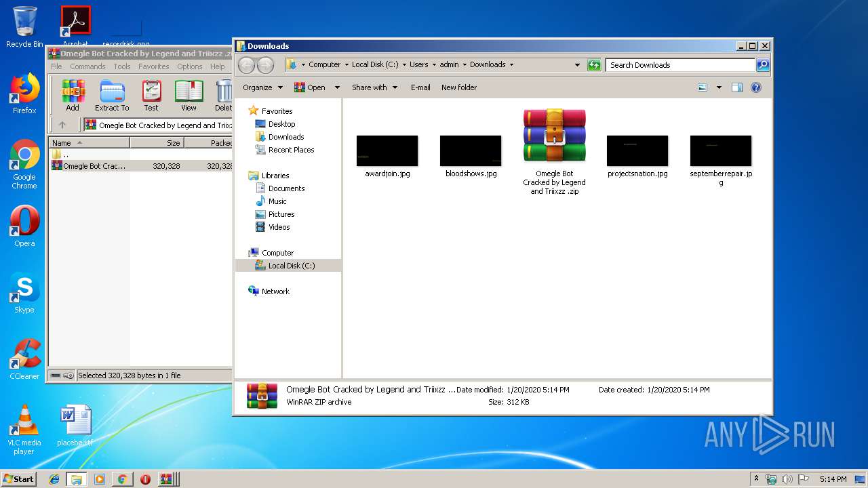The image size is (868, 488).
Task: Open the placebe.rtf desktop file
Action: click(75, 426)
